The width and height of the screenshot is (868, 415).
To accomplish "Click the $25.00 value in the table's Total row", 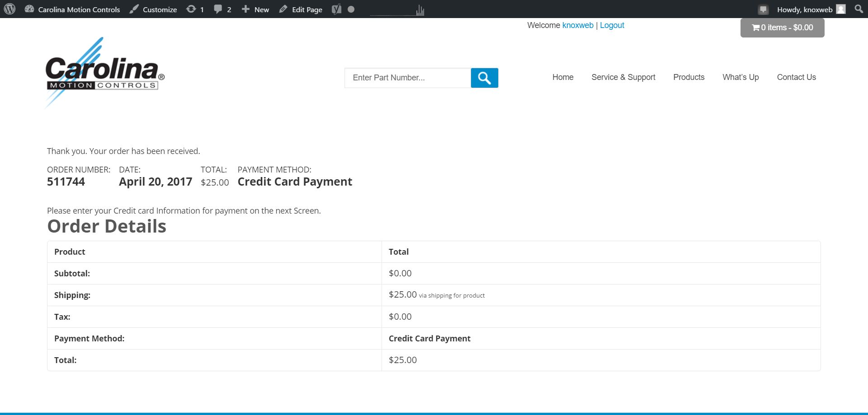I will point(403,360).
